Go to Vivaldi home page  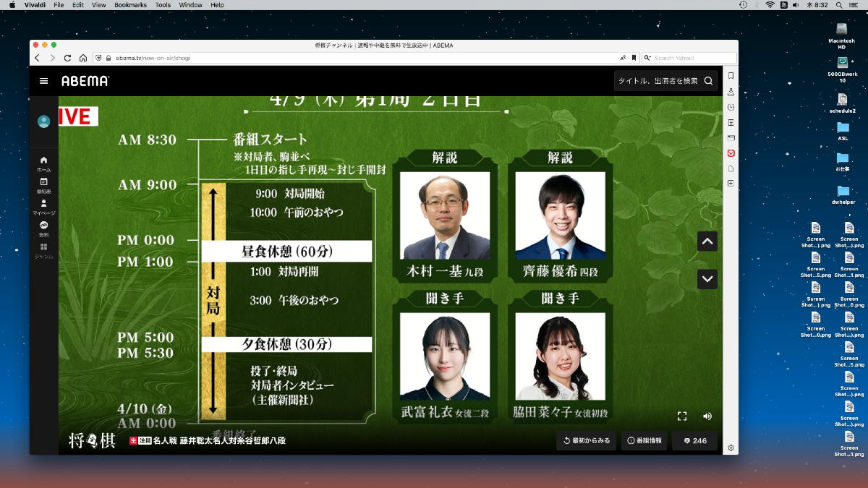coord(83,58)
